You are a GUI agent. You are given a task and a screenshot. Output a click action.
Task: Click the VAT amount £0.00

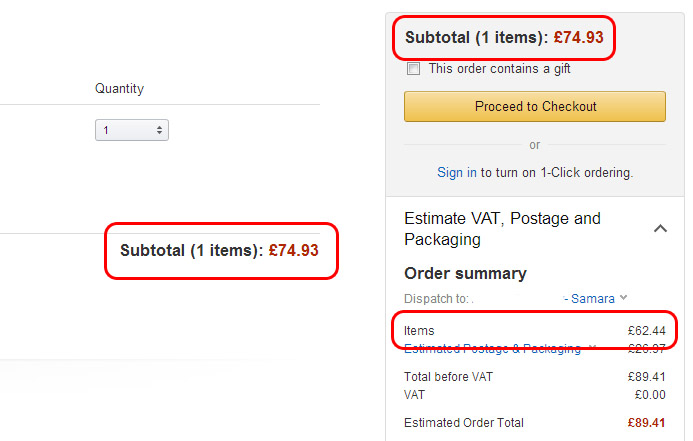(650, 395)
